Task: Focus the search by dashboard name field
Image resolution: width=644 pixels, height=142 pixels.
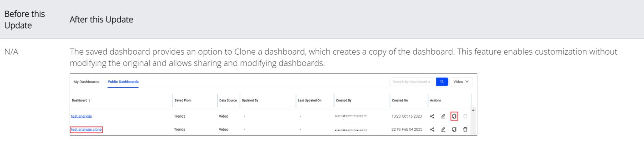Action: [x=413, y=82]
